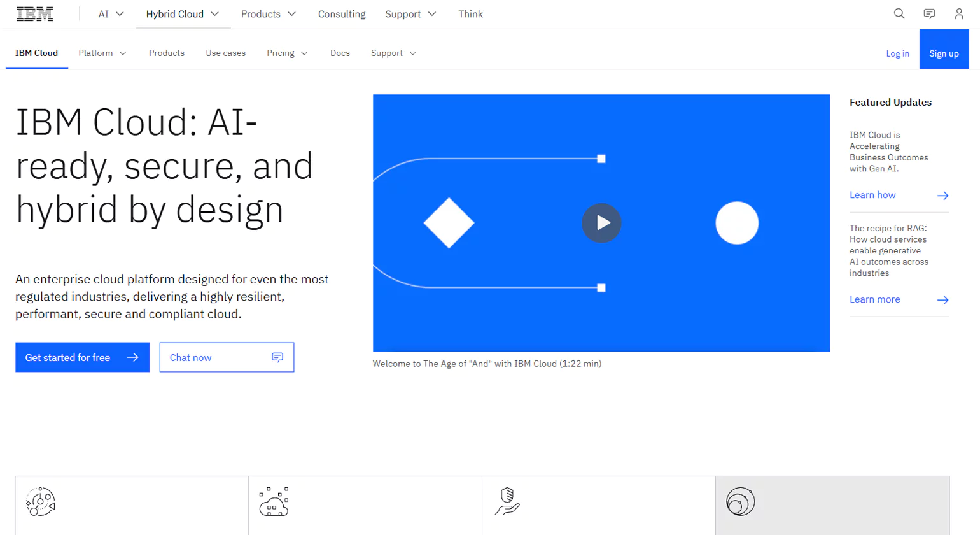Click the IBM logo
Viewport: 980px width, 535px height.
click(34, 14)
